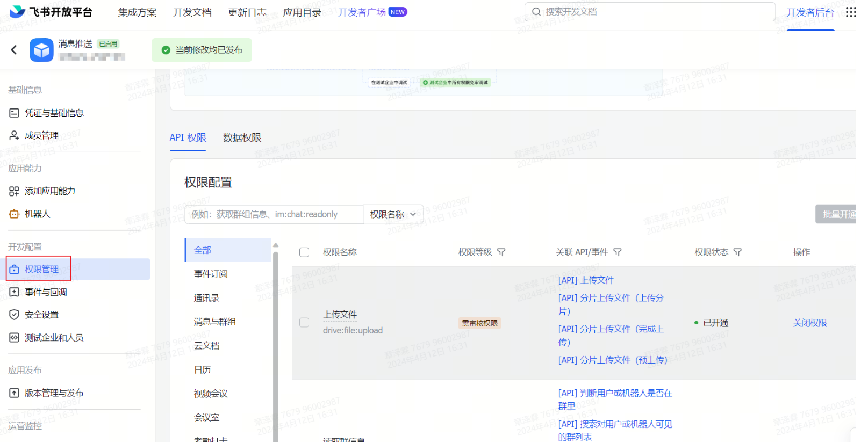868x443 pixels.
Task: Click the 需审核权限 level tag
Action: click(x=480, y=323)
